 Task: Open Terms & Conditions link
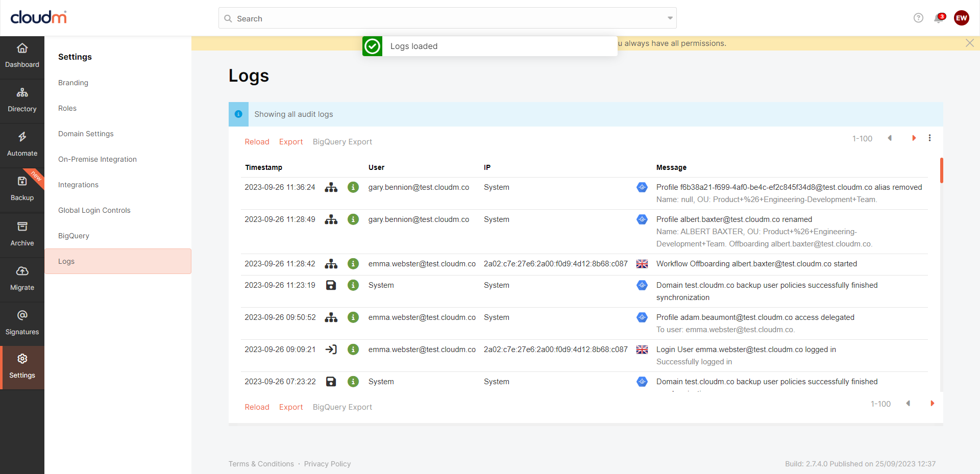pyautogui.click(x=261, y=464)
